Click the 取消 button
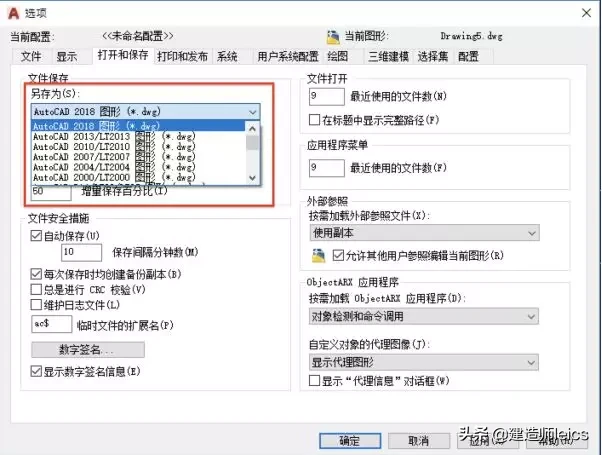This screenshot has width=602, height=455. tap(419, 441)
